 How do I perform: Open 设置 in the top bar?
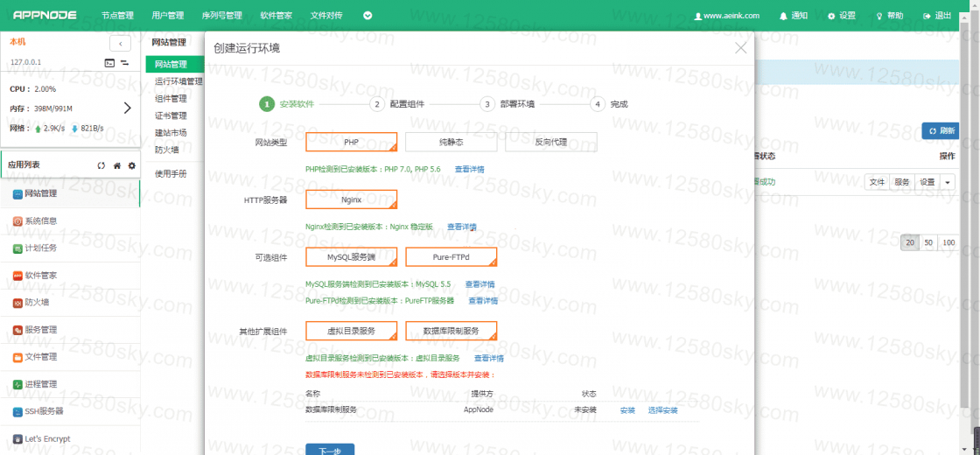(x=842, y=16)
